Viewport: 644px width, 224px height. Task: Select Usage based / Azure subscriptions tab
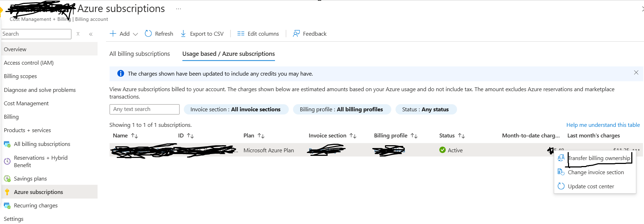[x=229, y=54]
